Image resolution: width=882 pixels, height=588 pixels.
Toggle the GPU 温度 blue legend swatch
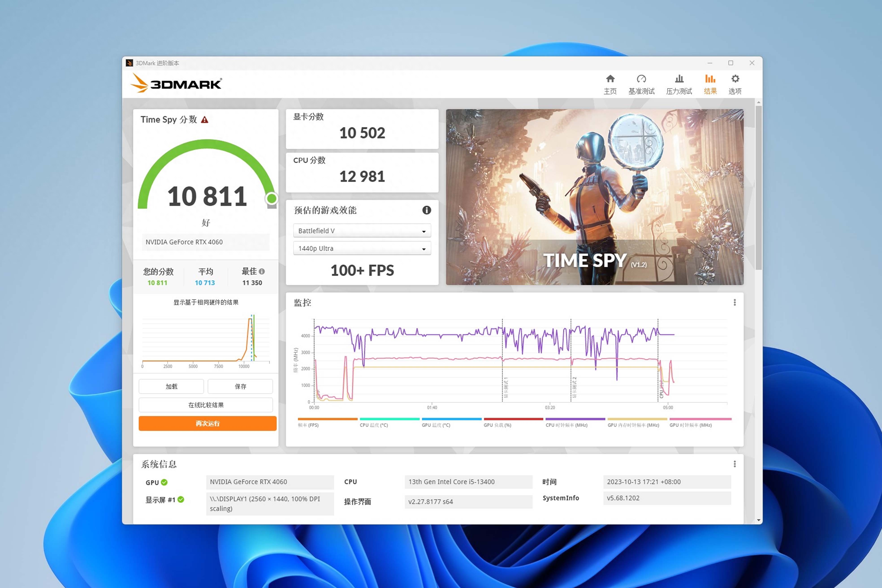tap(452, 422)
